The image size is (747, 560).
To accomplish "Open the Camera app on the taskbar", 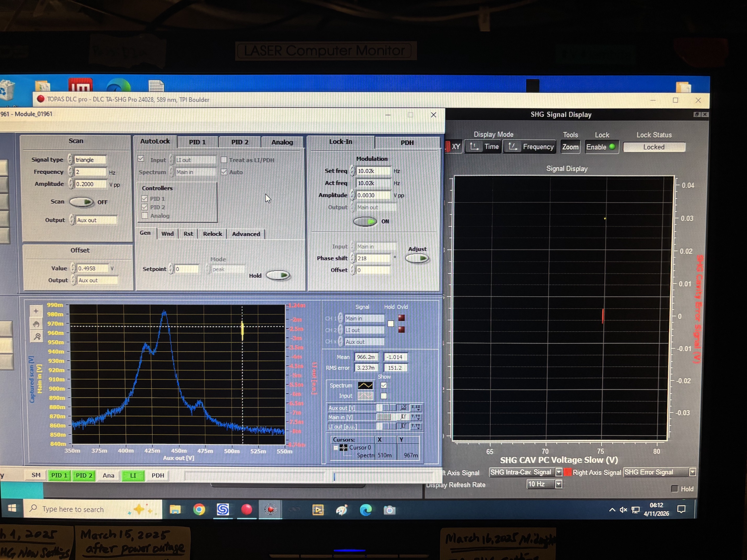I will coord(389,510).
